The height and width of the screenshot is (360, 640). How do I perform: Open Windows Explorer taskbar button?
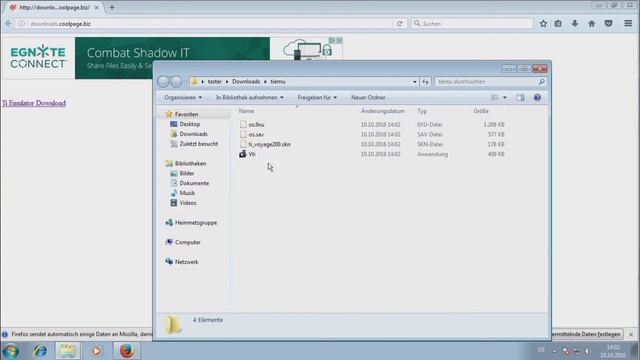coord(67,351)
